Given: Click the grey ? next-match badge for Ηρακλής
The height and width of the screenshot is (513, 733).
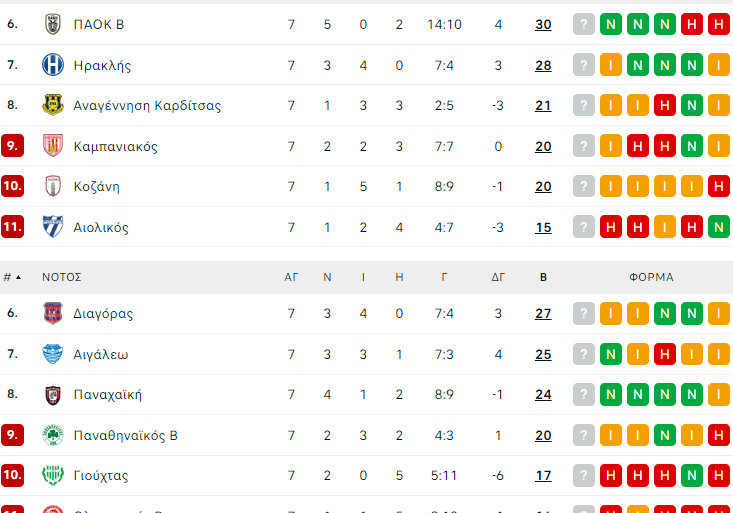Looking at the screenshot, I should click(x=584, y=65).
